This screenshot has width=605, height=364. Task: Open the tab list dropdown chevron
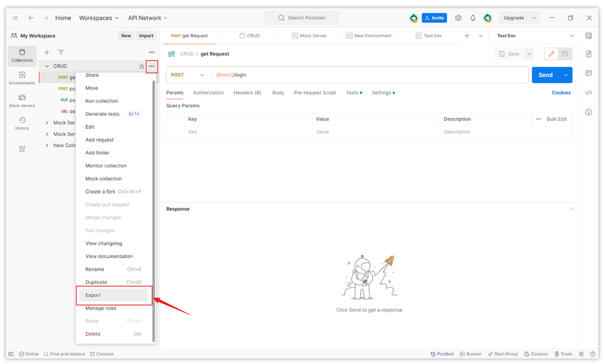(480, 36)
